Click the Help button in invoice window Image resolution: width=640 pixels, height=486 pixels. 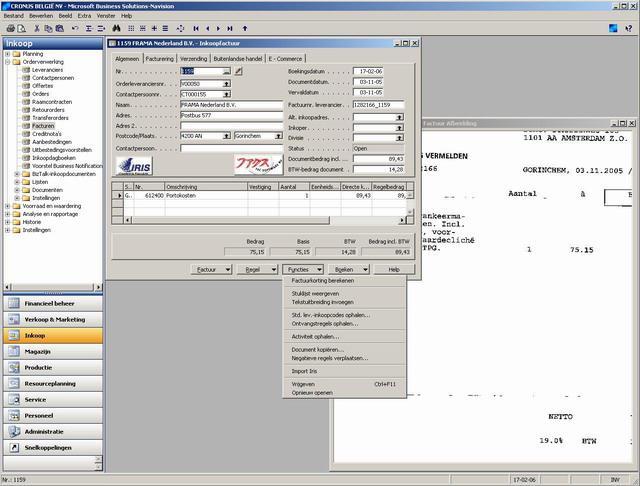[394, 269]
